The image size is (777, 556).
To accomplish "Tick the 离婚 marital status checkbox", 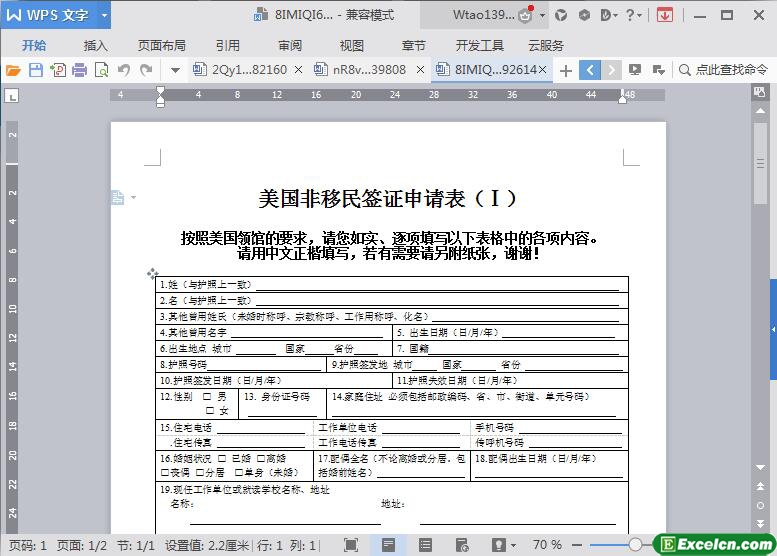I will tap(261, 458).
